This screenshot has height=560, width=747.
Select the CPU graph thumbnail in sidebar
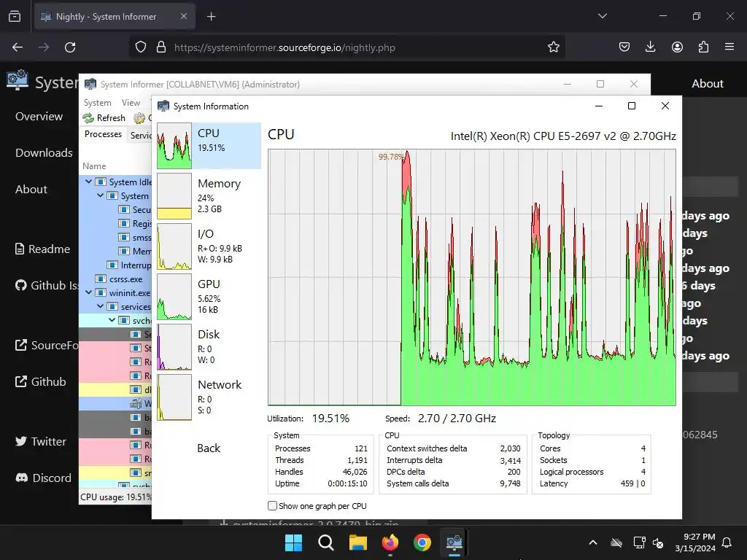[x=174, y=146]
